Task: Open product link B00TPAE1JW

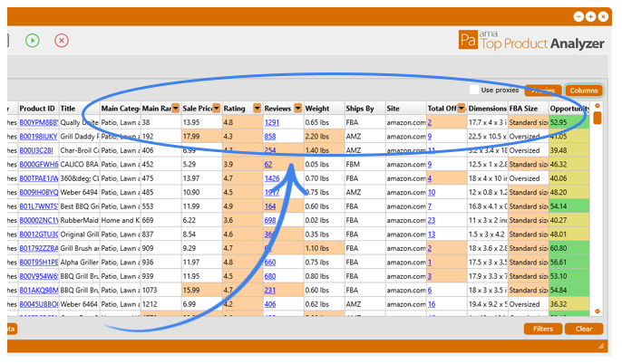Action: (39, 178)
